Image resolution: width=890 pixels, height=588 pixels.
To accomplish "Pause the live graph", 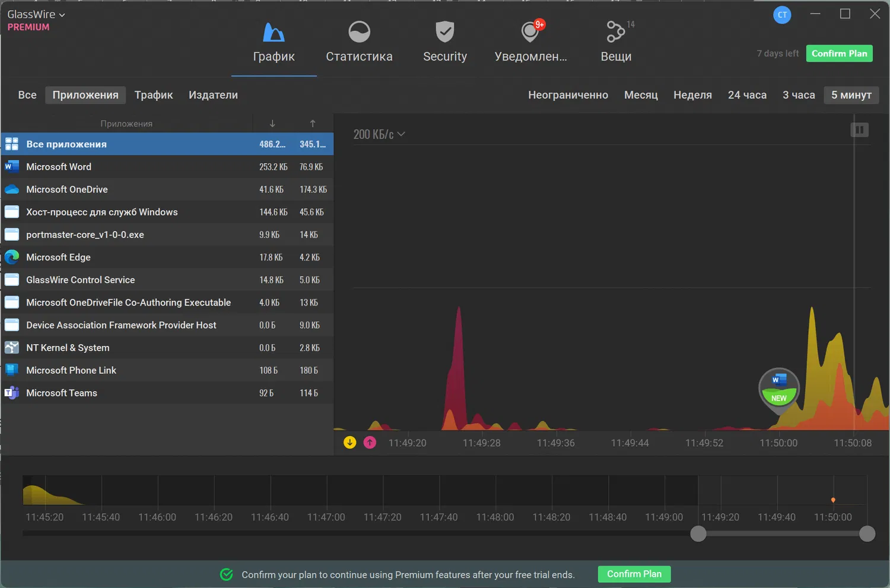I will click(x=859, y=130).
